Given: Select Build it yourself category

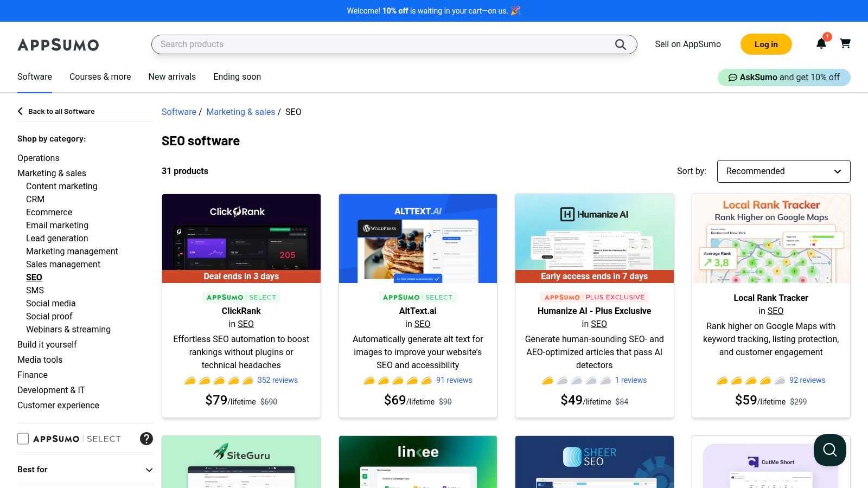Looking at the screenshot, I should 47,344.
